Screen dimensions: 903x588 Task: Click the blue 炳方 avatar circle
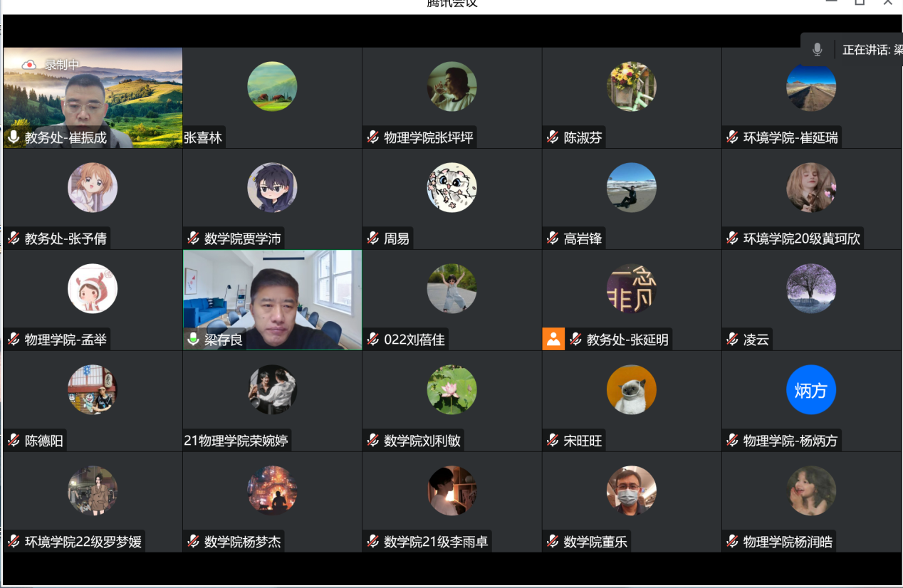point(810,390)
